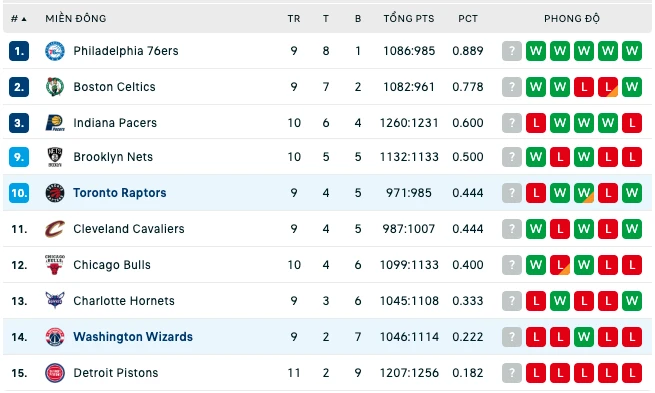Viewport: 655px width, 393px height.
Task: Click Boston Celtics' first red L form badge
Action: (x=584, y=87)
